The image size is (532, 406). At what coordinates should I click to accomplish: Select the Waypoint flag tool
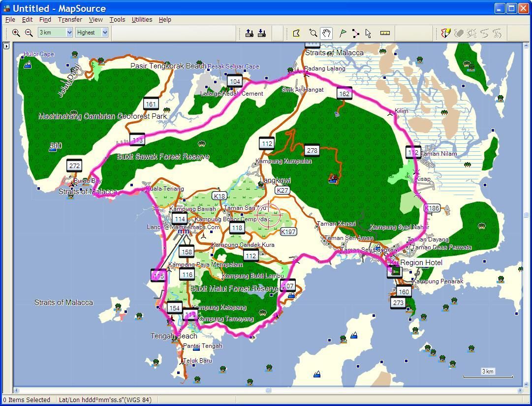click(x=343, y=33)
